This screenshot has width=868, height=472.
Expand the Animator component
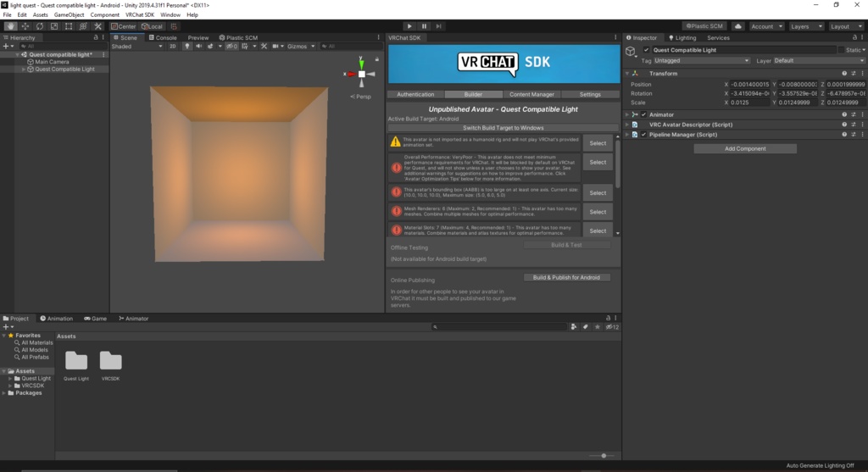click(627, 114)
